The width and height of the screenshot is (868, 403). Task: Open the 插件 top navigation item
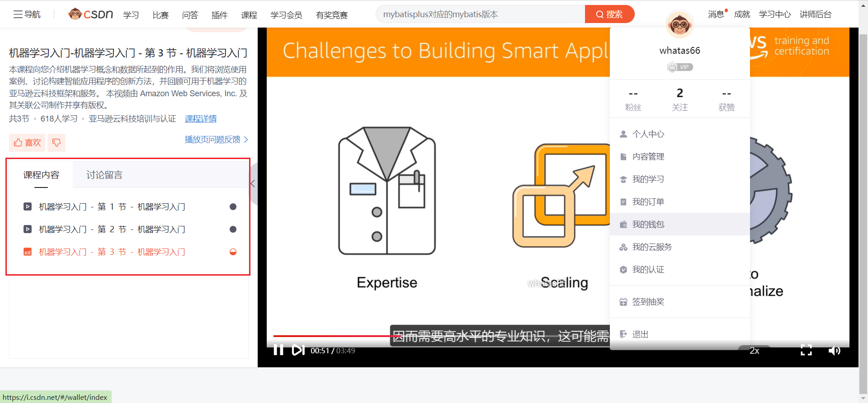pos(219,15)
